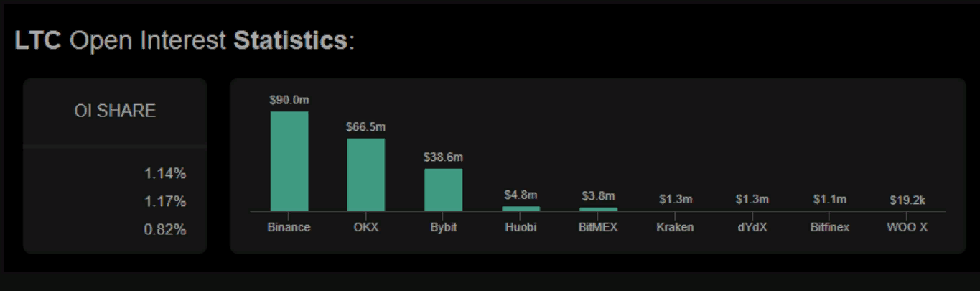The width and height of the screenshot is (980, 291).
Task: Click the dYdX exchange axis label
Action: pos(752,228)
